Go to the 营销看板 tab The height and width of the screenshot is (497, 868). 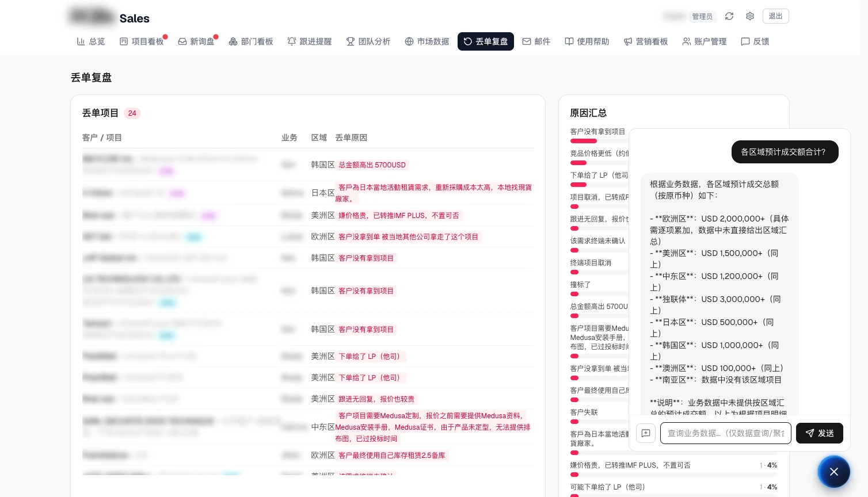coord(646,41)
